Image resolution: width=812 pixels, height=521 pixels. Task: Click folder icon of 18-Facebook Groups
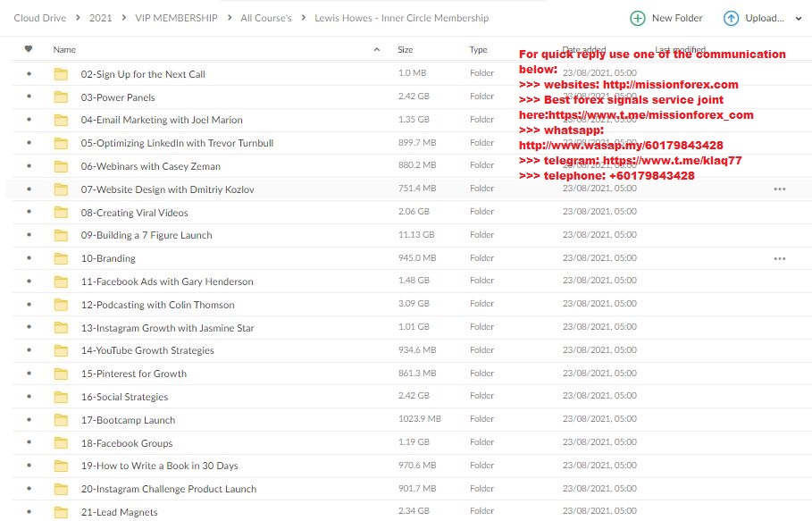click(61, 442)
